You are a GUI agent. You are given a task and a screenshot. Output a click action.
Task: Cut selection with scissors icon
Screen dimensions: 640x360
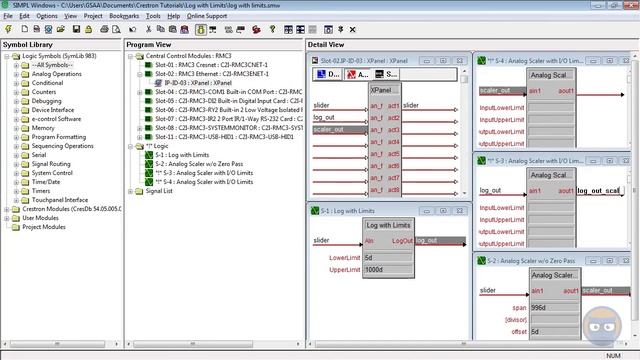coord(149,29)
